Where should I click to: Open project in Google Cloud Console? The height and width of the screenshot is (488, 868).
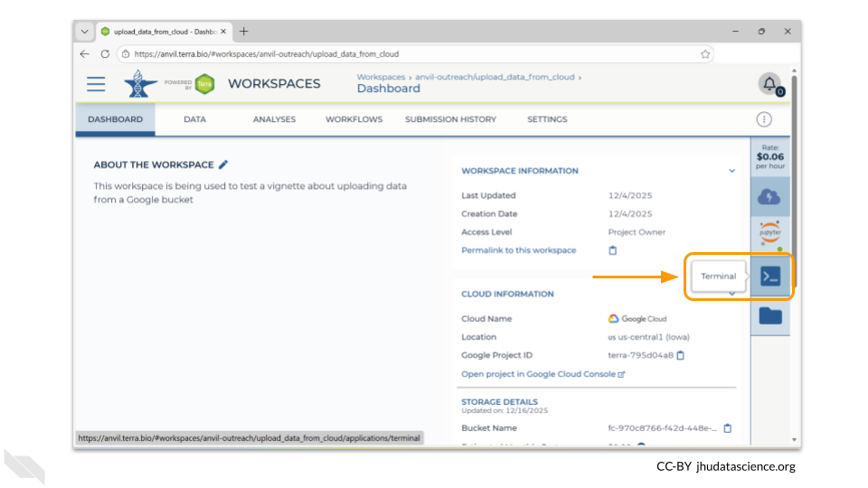(x=542, y=374)
